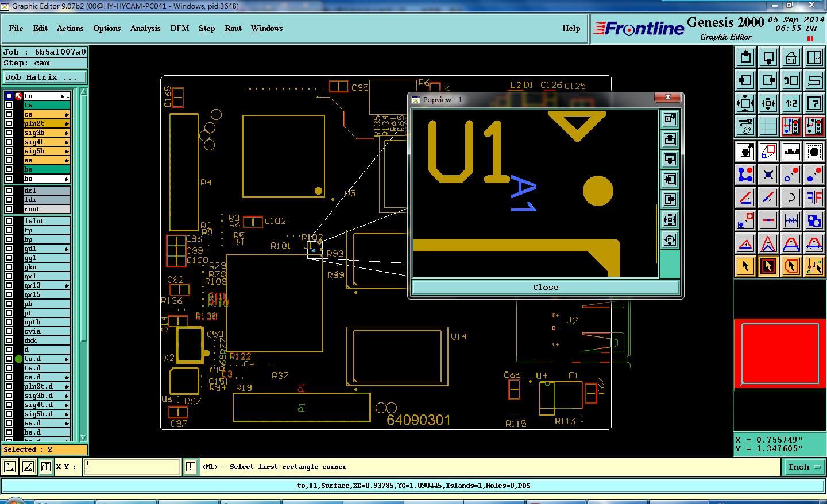Screen dimensions: 827x504
Task: Select the gm13 layer row
Action: pyautogui.click(x=47, y=285)
